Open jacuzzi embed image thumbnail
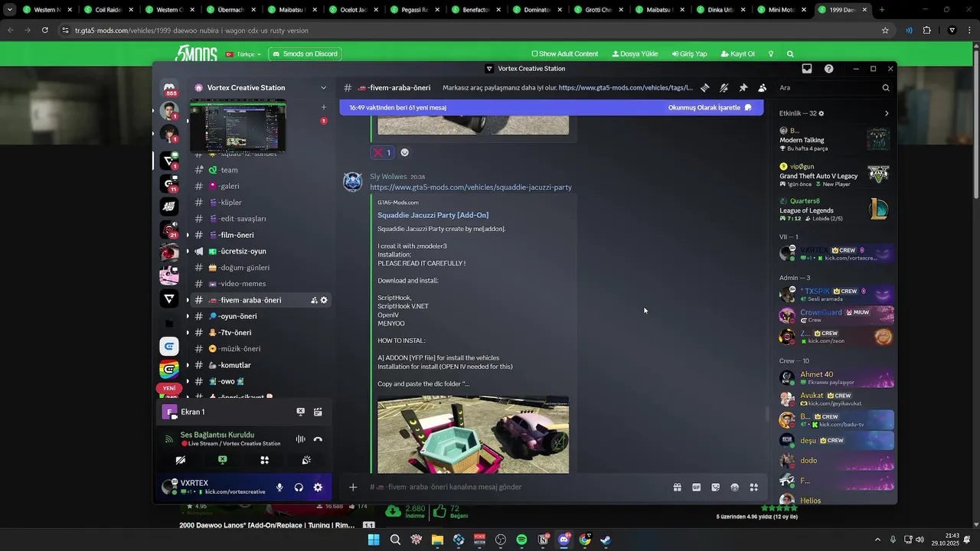980x551 pixels. 473,434
